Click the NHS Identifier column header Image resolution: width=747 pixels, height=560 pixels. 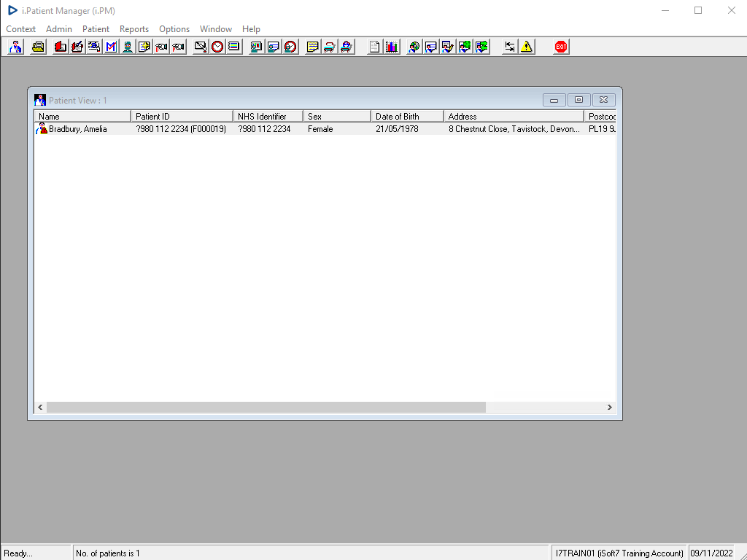click(268, 116)
